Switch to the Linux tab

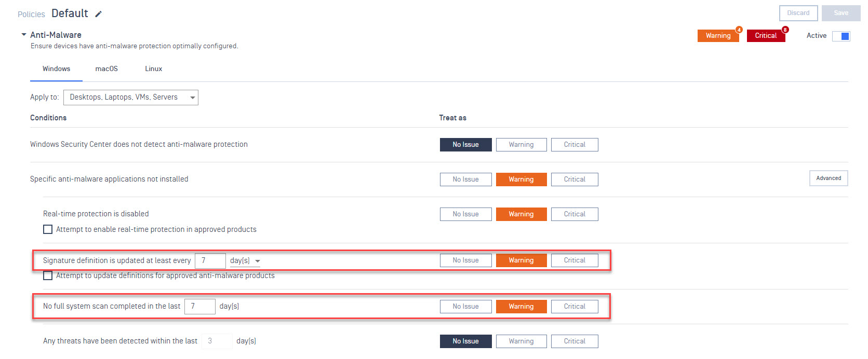(x=154, y=69)
